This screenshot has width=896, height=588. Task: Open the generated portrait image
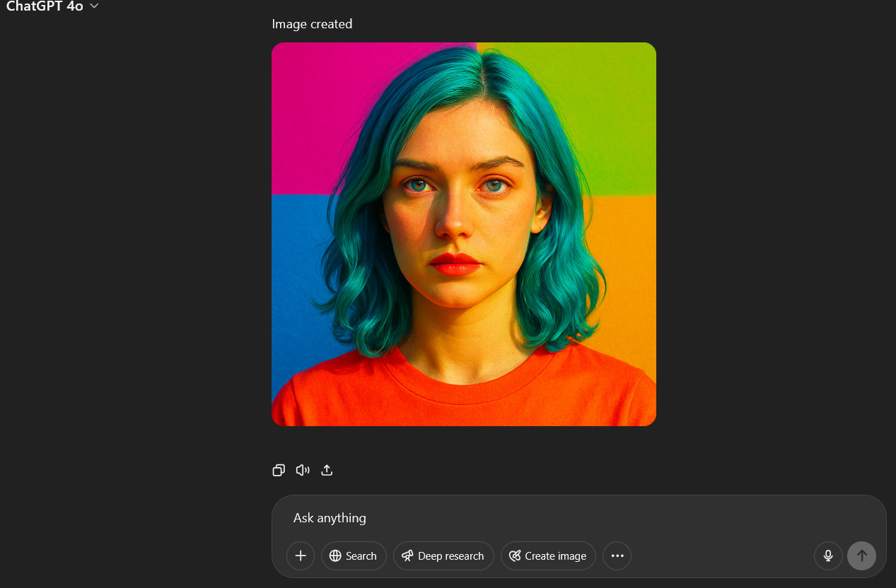[x=464, y=234]
